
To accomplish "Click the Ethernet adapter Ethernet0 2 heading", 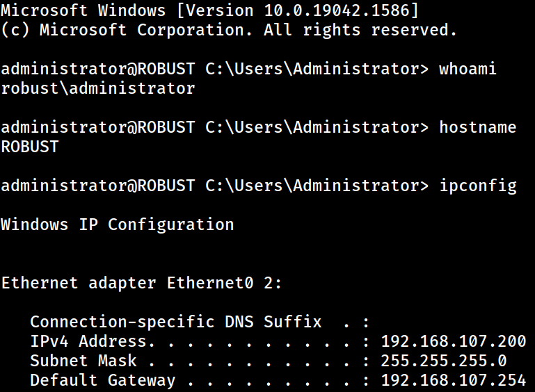I will click(x=141, y=283).
